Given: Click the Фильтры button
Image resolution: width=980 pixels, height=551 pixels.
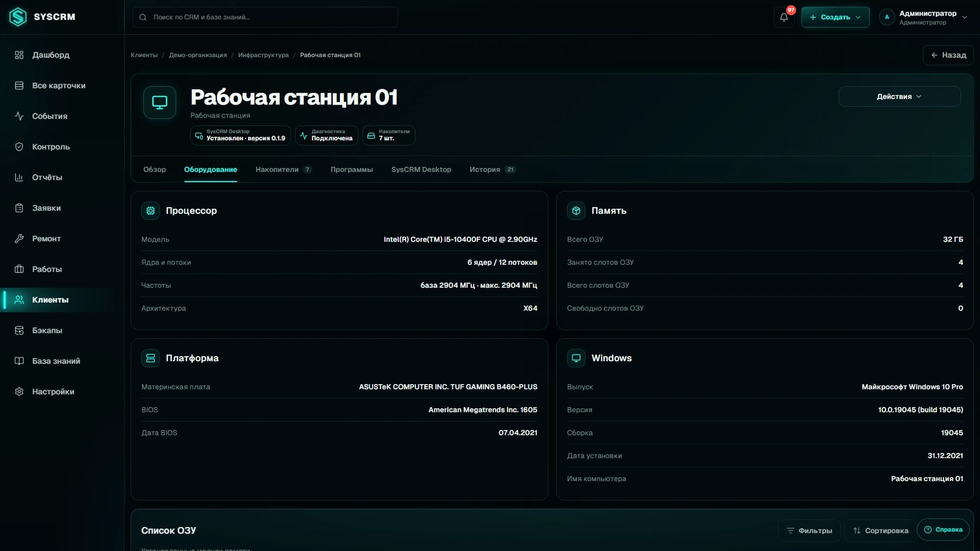Looking at the screenshot, I should (809, 531).
